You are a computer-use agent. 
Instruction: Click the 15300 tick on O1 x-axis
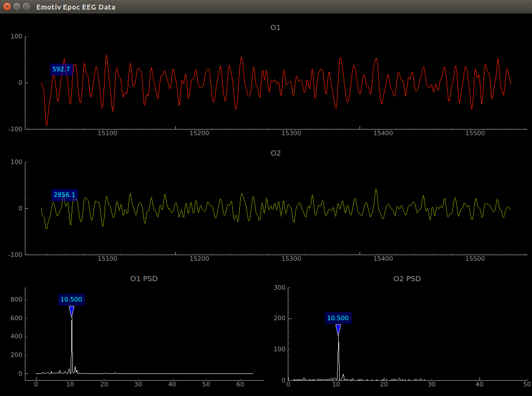coord(291,133)
